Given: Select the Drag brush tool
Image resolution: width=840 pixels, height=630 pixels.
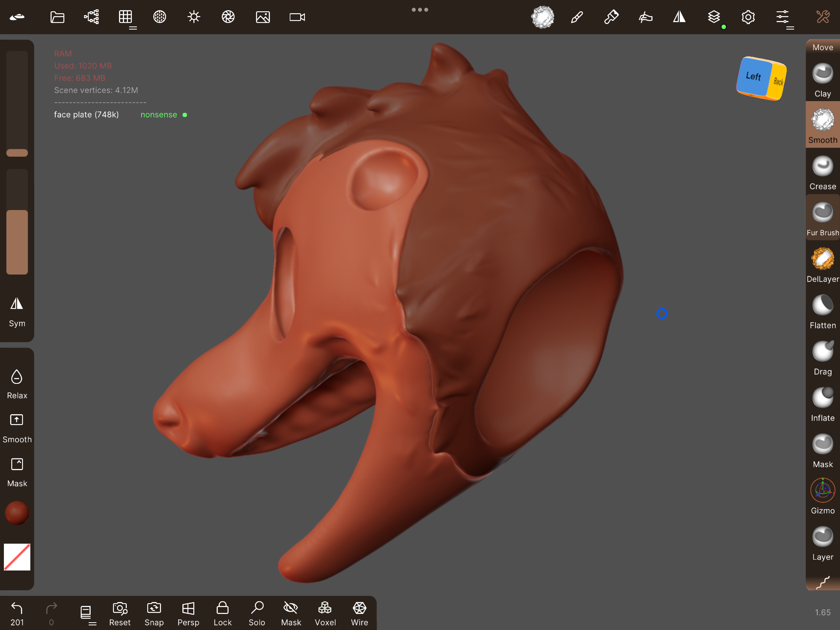Looking at the screenshot, I should click(x=823, y=358).
